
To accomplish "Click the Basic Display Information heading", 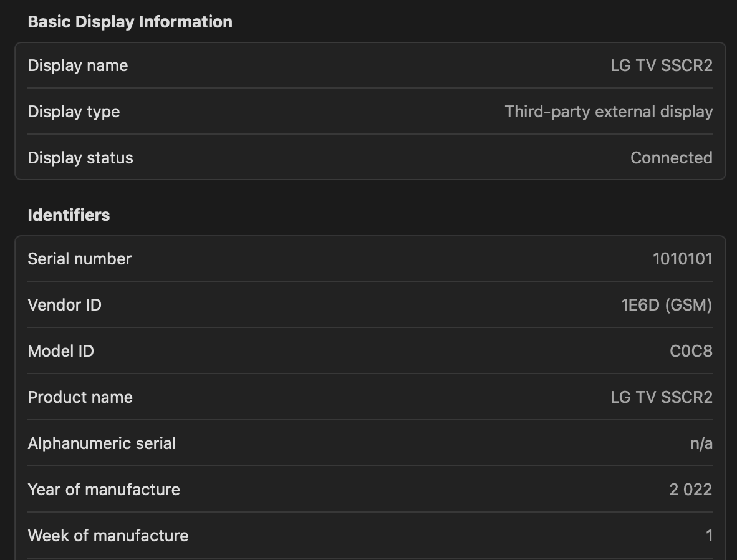I will (x=130, y=22).
